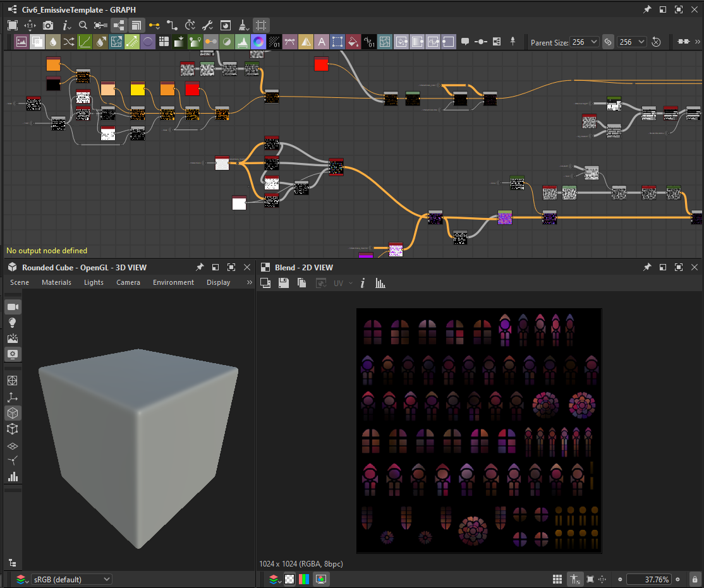Open the Environment menu in 3D view

(x=173, y=282)
